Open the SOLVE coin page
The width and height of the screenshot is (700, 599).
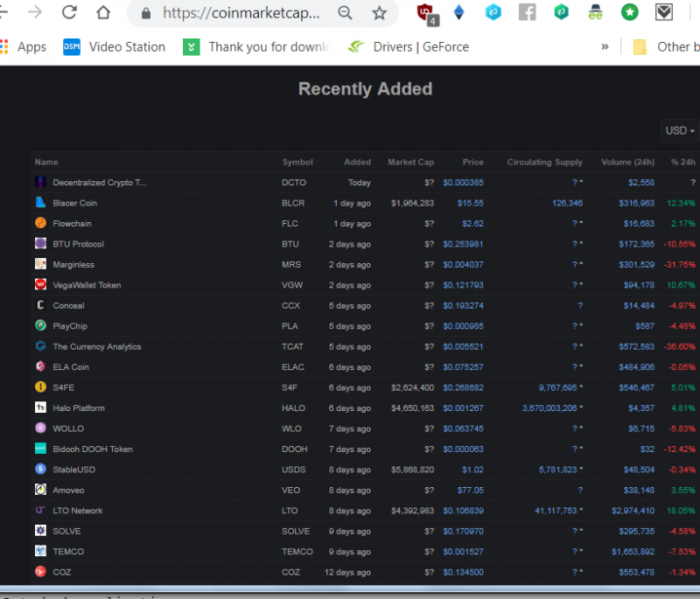[67, 531]
